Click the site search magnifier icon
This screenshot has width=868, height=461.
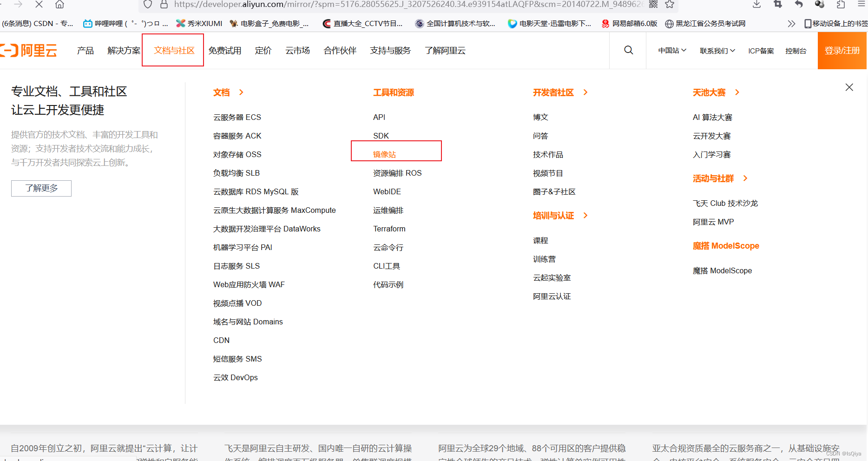coord(628,50)
